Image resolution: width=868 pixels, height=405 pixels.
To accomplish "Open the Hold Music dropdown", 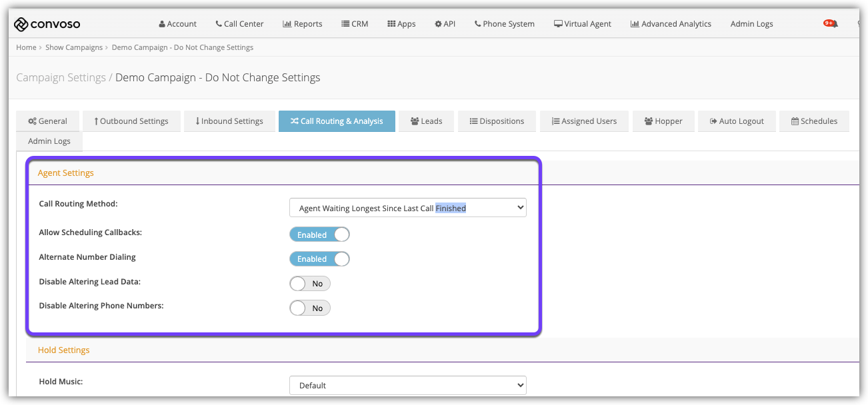I will [407, 385].
